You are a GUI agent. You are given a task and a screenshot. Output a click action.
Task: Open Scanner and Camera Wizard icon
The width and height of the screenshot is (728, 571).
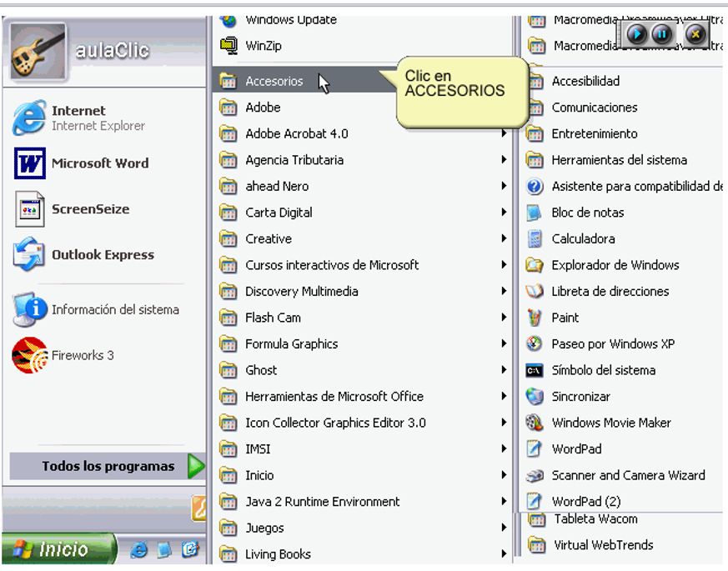[535, 475]
